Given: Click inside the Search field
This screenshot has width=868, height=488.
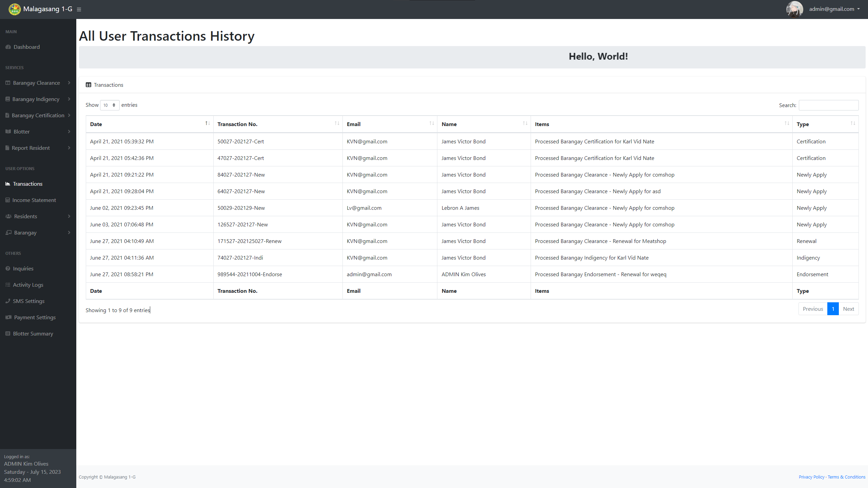Looking at the screenshot, I should coord(829,105).
